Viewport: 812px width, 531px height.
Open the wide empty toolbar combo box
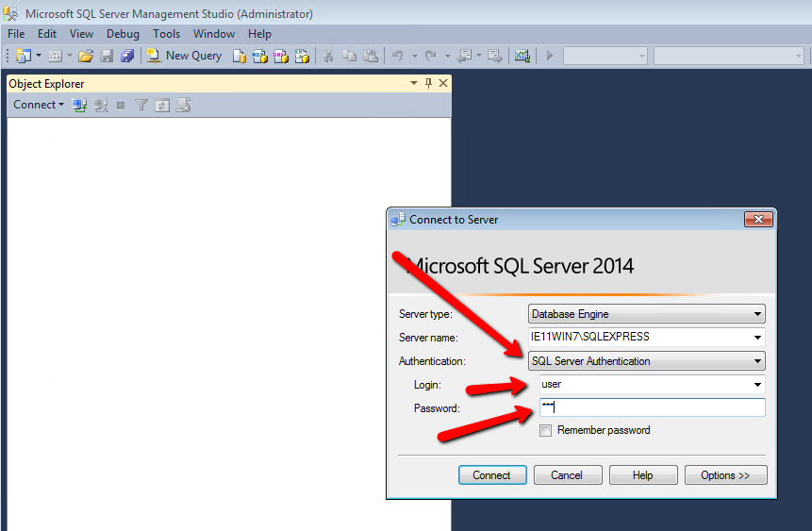tap(729, 56)
